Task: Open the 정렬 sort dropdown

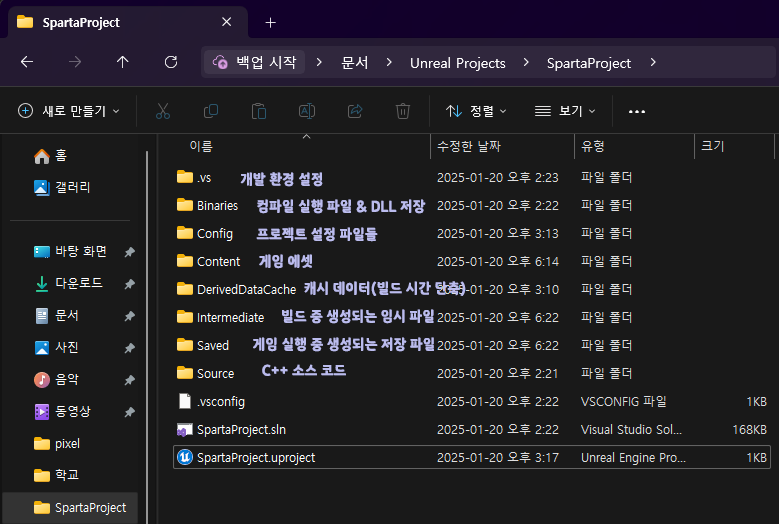Action: 476,111
